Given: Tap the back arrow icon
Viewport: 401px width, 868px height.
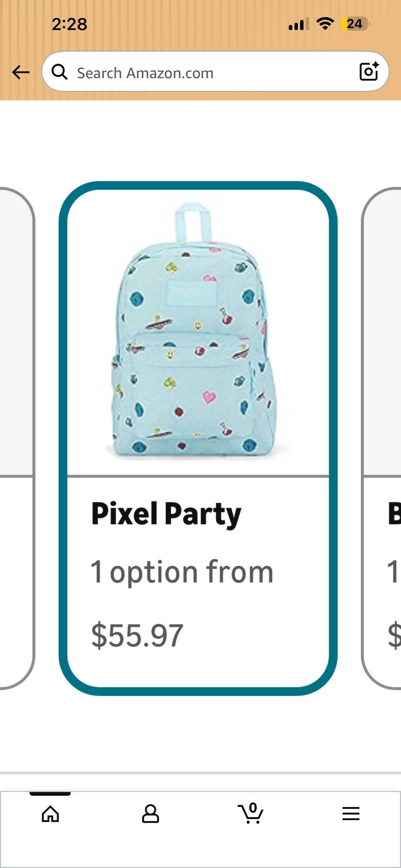Looking at the screenshot, I should [21, 72].
